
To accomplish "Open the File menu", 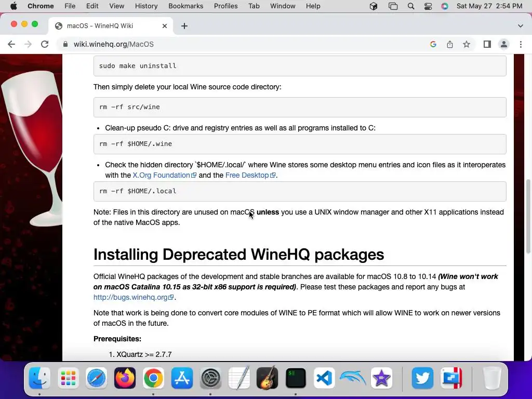I will 70,6.
